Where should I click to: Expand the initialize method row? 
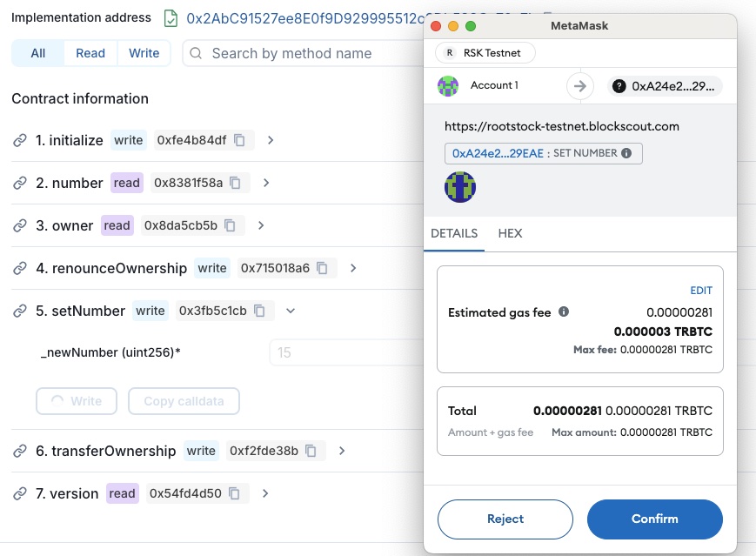tap(270, 140)
